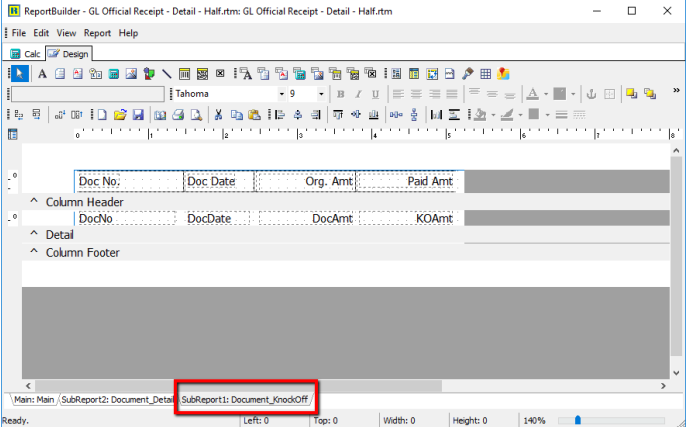Viewport: 686px width, 427px height.
Task: Toggle Italic formatting
Action: pos(357,94)
